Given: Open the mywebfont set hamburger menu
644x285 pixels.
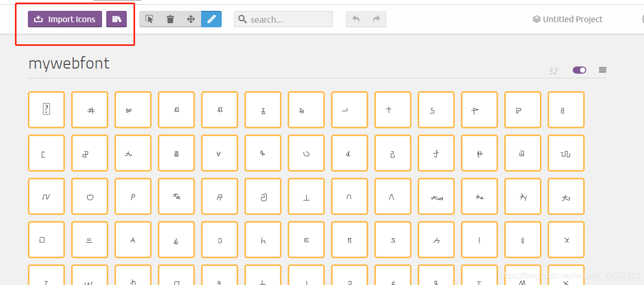Looking at the screenshot, I should pyautogui.click(x=602, y=70).
